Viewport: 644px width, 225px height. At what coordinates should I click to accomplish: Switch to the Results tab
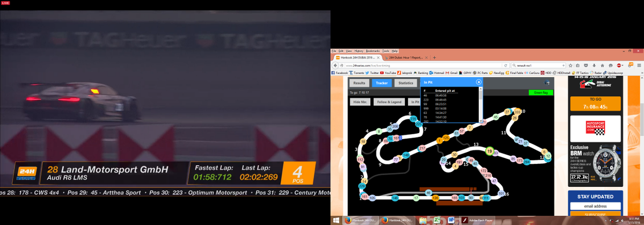[359, 83]
